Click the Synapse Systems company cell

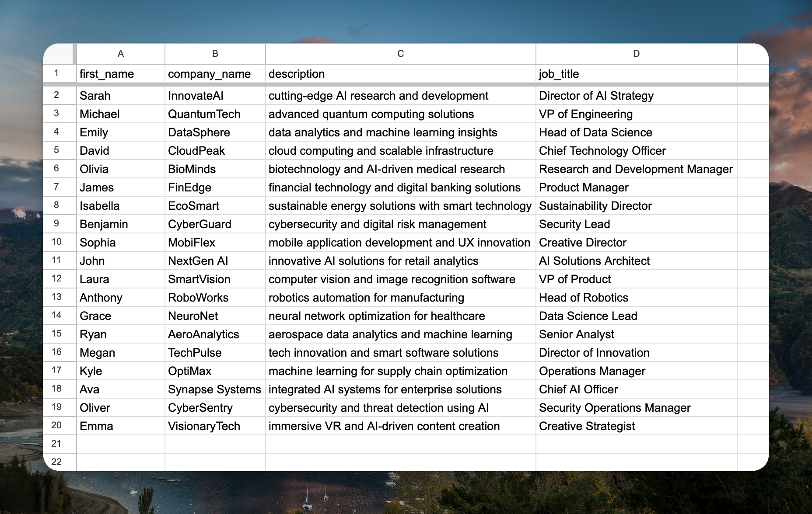(x=215, y=389)
